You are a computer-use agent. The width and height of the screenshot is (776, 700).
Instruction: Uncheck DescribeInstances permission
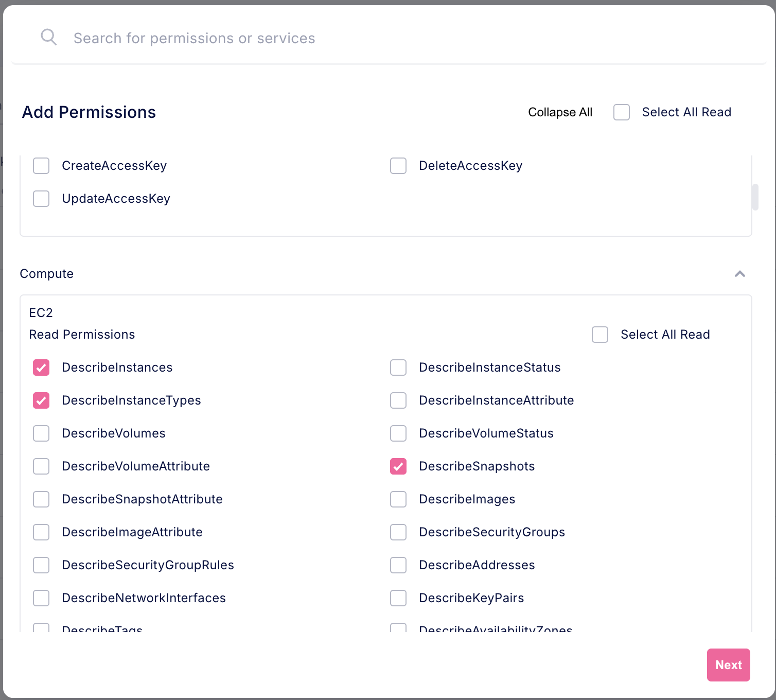pyautogui.click(x=41, y=367)
